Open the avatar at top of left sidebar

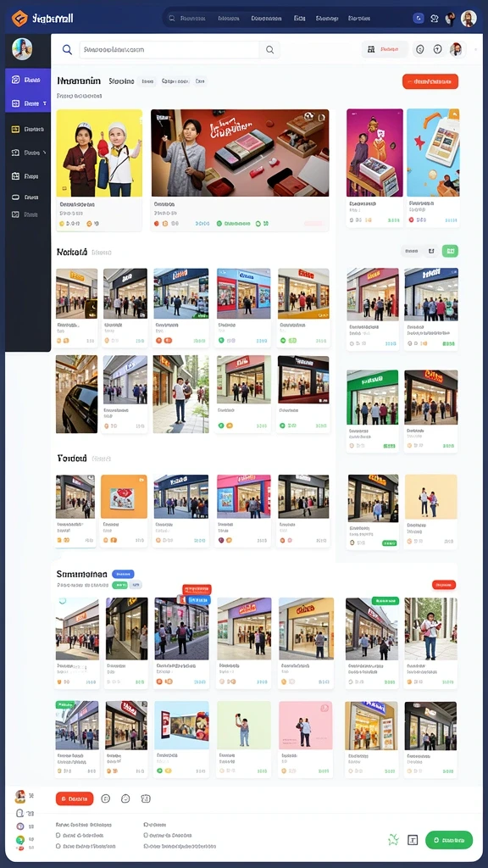pyautogui.click(x=22, y=49)
